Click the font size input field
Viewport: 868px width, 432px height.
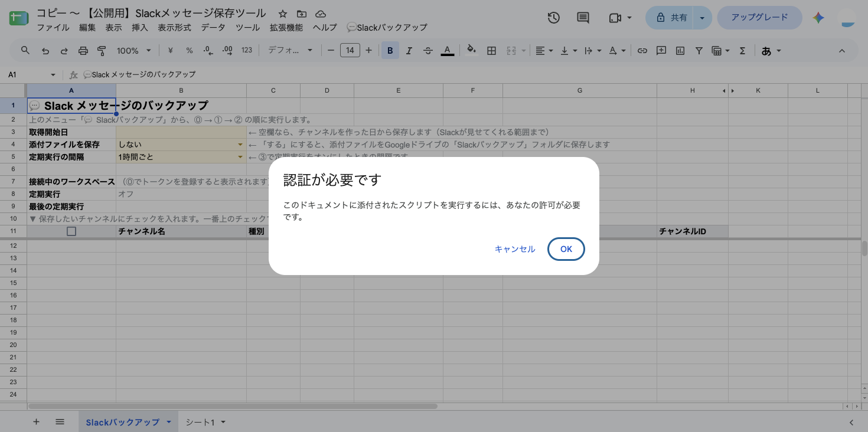[350, 51]
